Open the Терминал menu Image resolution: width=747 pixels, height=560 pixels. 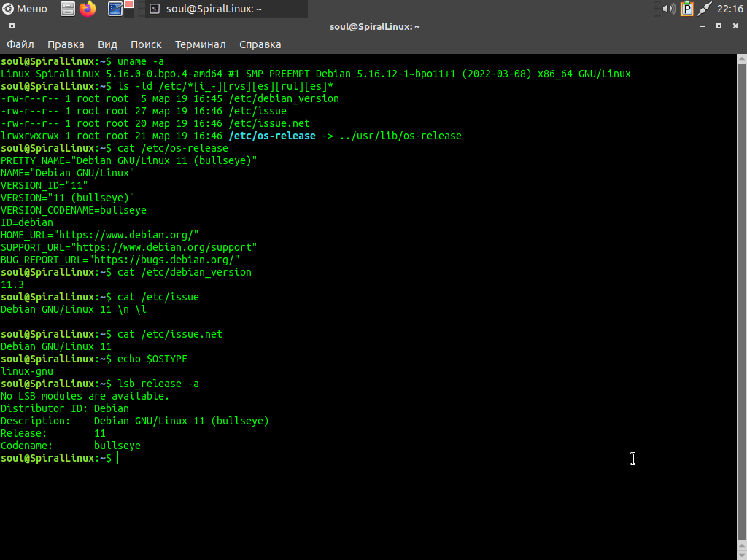[x=200, y=44]
